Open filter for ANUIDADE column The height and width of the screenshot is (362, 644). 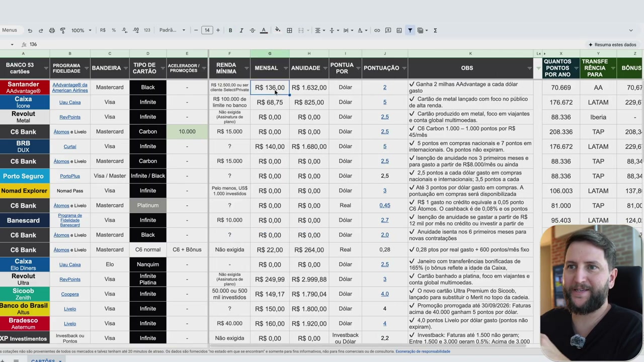(x=325, y=68)
